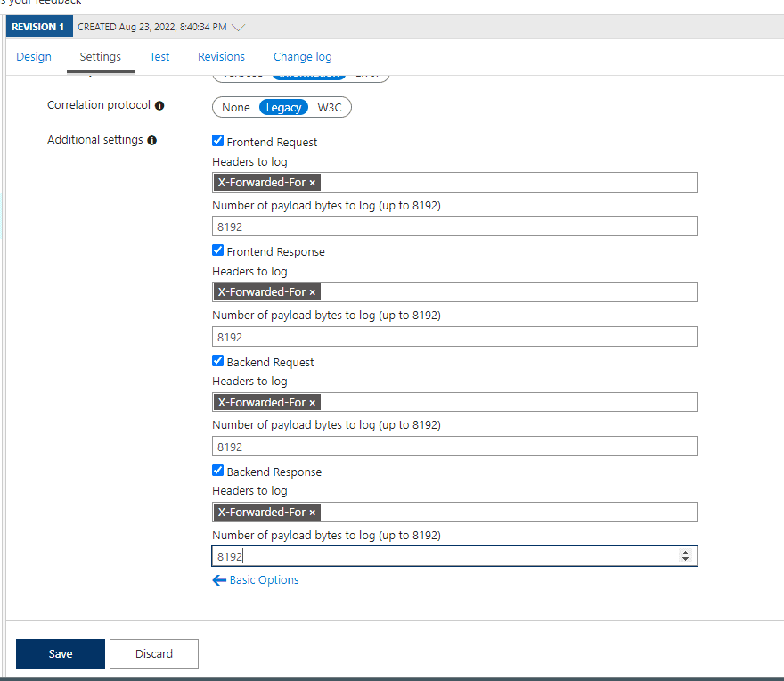Click Backend Response headers to log field
This screenshot has width=784, height=681.
coord(454,513)
